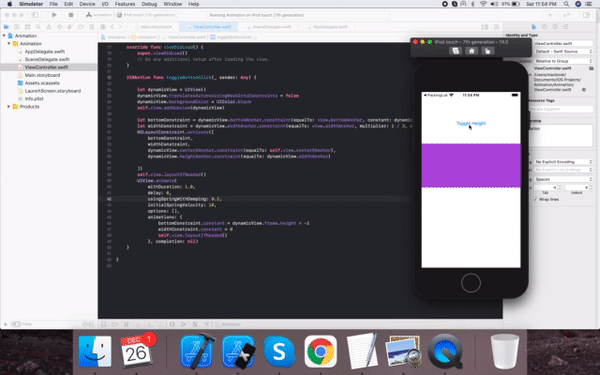
Task: Open the Spaces indent dropdown
Action: [563, 179]
